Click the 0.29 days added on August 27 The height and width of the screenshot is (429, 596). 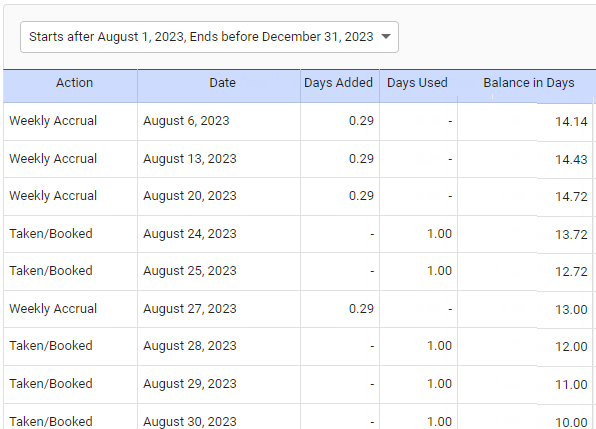[x=361, y=309]
